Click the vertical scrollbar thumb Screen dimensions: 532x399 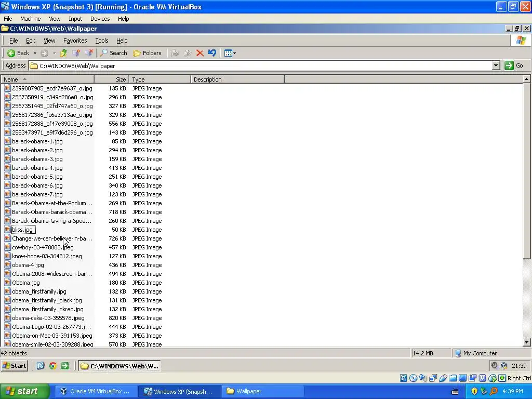(x=526, y=171)
